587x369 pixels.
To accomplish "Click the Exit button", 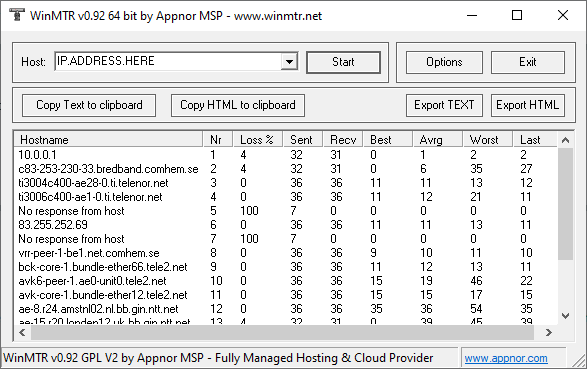I will pos(527,62).
